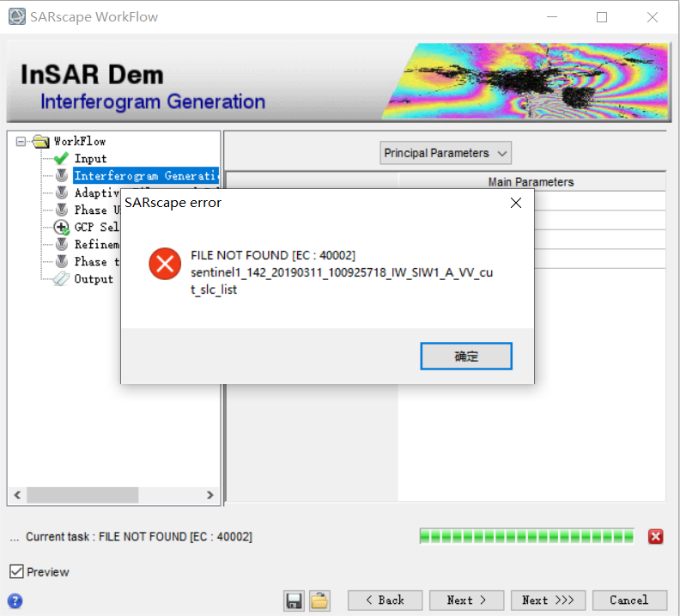The height and width of the screenshot is (616, 680).
Task: Collapse the WorkFlow tree node
Action: 21,142
